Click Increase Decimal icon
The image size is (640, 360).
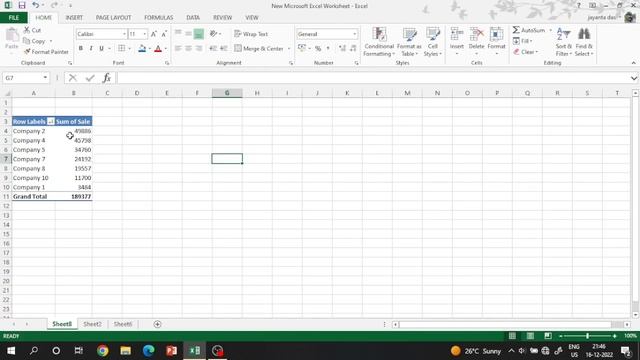point(342,48)
